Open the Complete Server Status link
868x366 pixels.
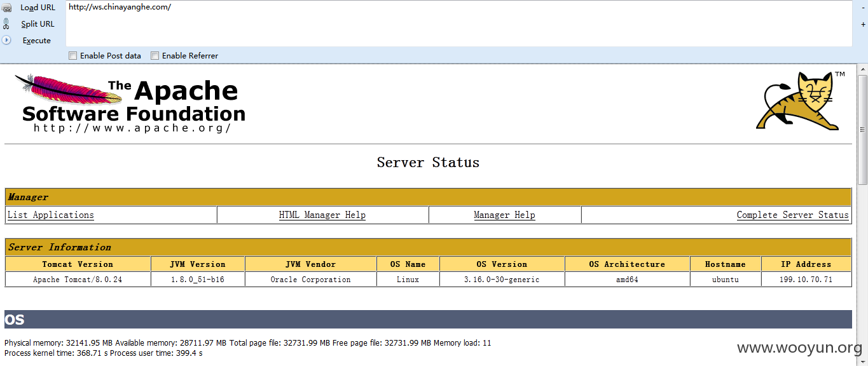pyautogui.click(x=792, y=215)
